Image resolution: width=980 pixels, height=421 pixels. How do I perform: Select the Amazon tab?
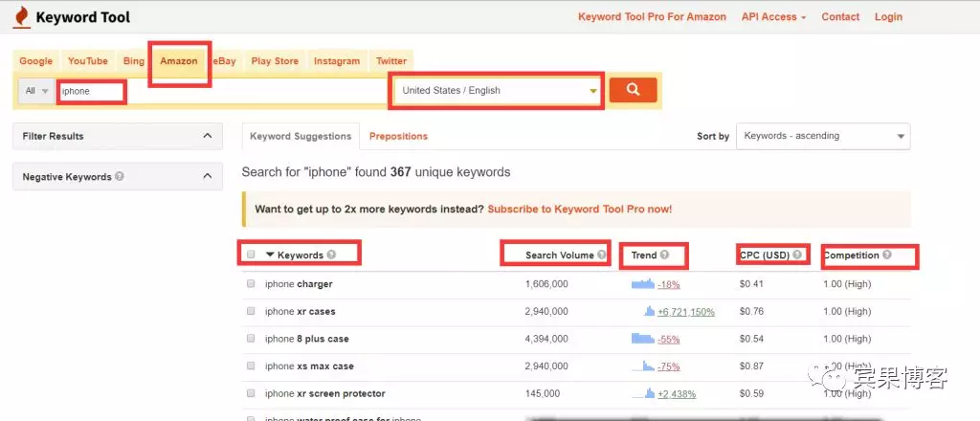[x=179, y=60]
